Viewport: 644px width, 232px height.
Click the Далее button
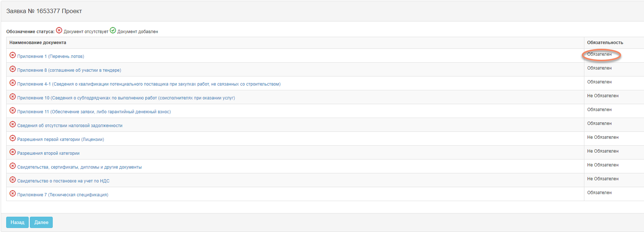41,223
